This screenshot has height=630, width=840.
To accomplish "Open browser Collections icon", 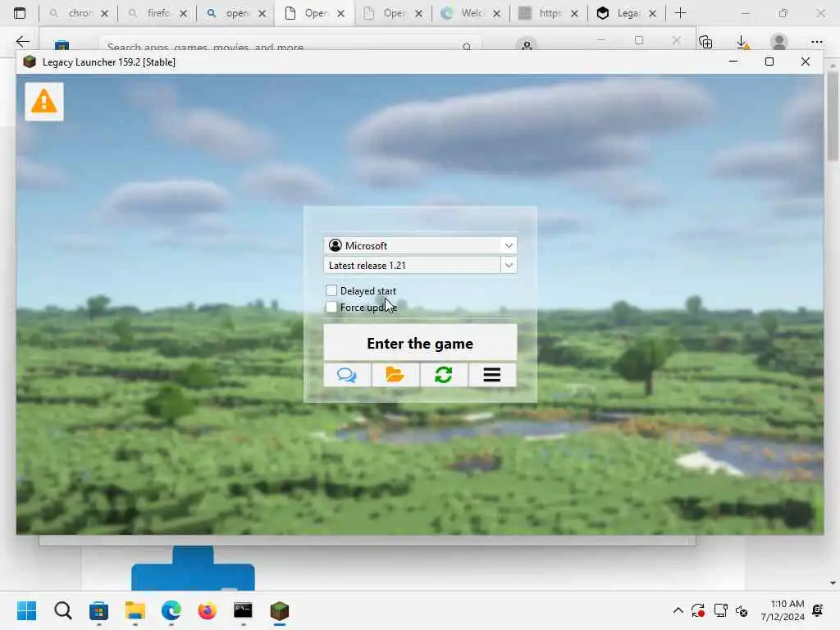I will [706, 42].
